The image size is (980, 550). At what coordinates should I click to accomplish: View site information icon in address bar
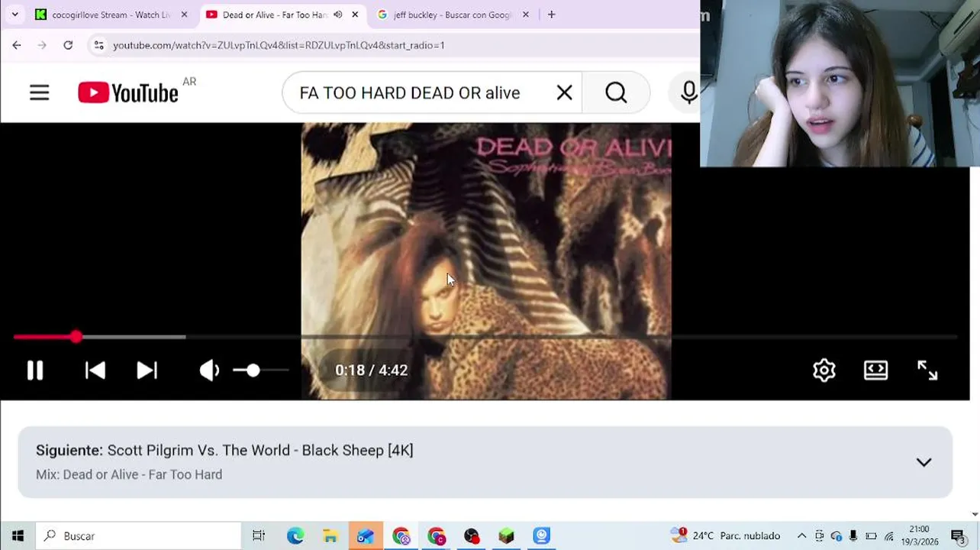tap(98, 45)
